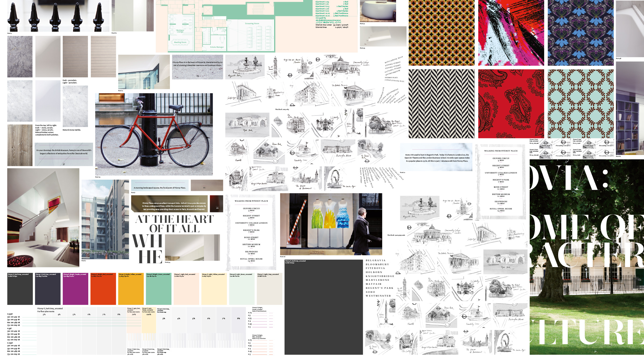This screenshot has width=644, height=362.
Task: Click the 'This block: pure grey scale' caption
Action: [x=396, y=235]
